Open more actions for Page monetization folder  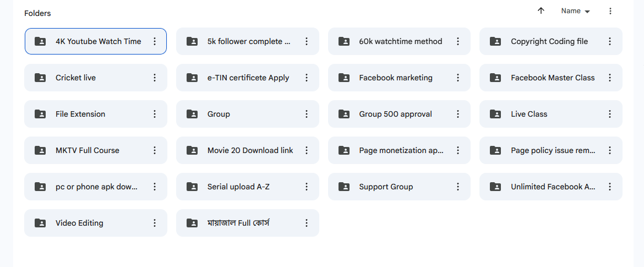click(x=458, y=150)
